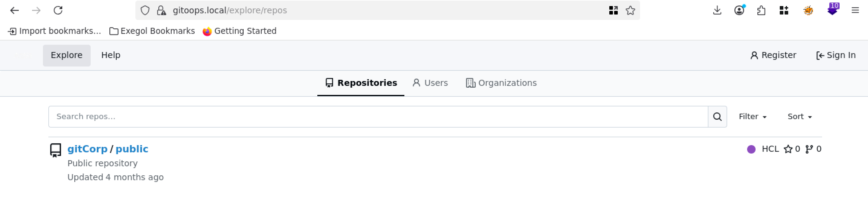Click the repo search magnifier button
This screenshot has width=868, height=211.
pos(717,117)
